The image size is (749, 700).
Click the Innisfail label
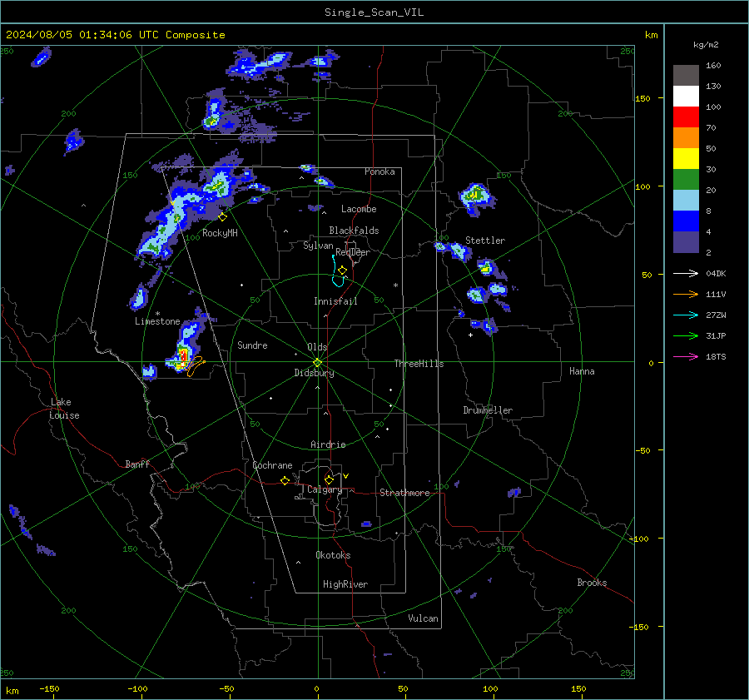pyautogui.click(x=335, y=301)
